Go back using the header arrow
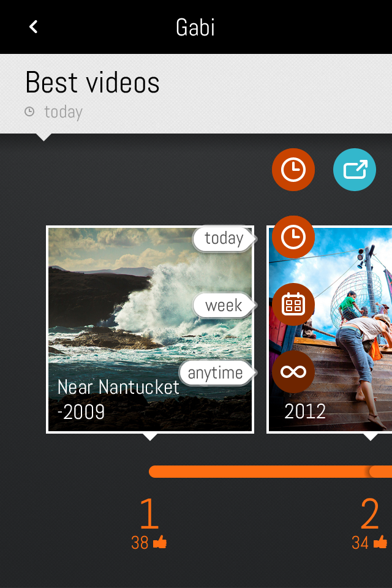Image resolution: width=392 pixels, height=588 pixels. [x=34, y=26]
